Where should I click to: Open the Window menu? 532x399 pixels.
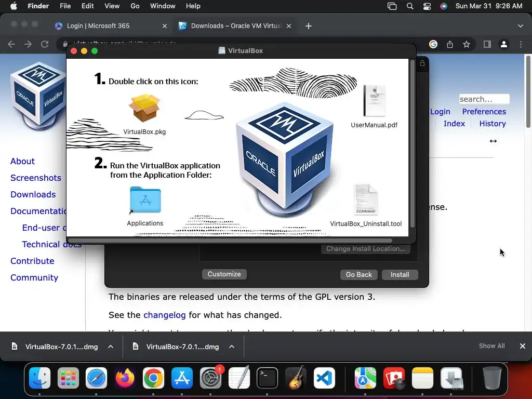(x=163, y=6)
